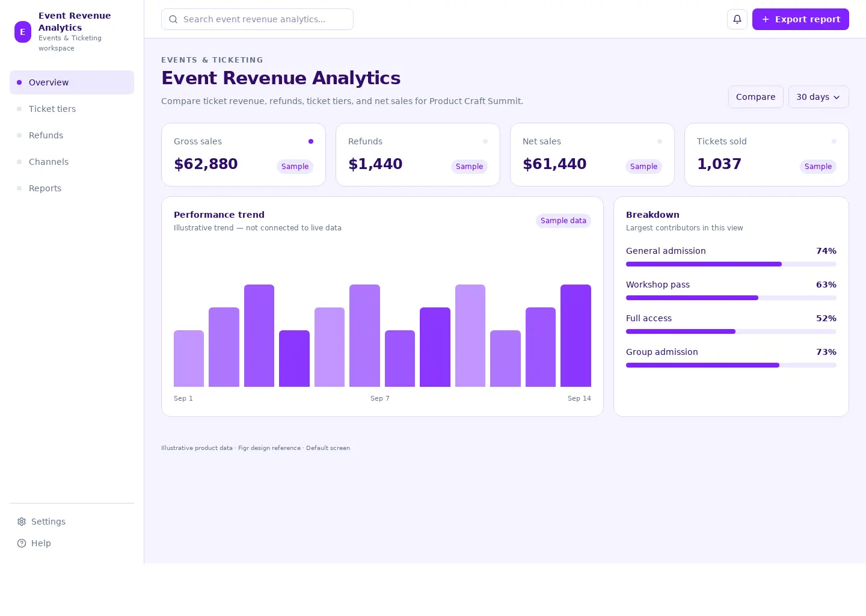Screen dimensions: 866x616
Task: Select the Net sales $61,440 card
Action: click(x=592, y=155)
